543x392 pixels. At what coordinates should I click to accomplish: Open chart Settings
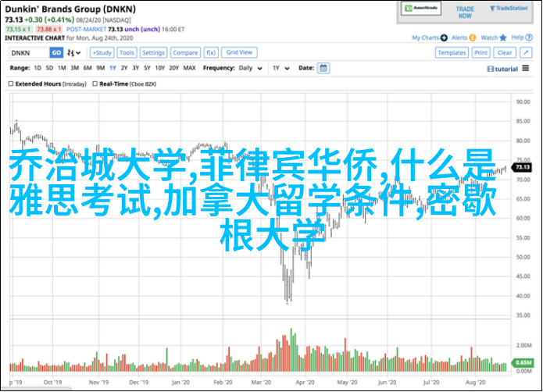[x=153, y=53]
